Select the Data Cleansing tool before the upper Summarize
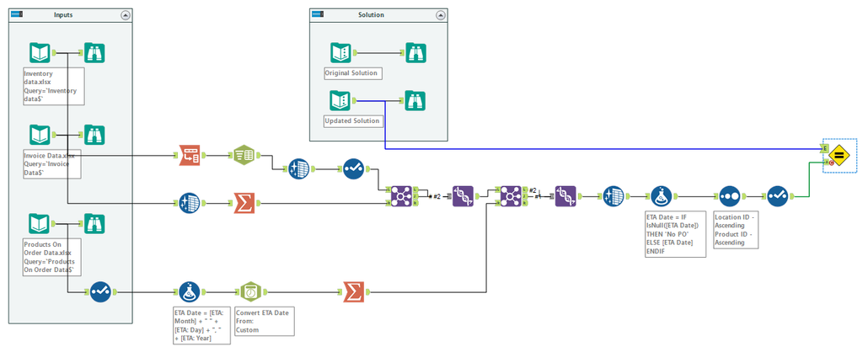This screenshot has height=352, width=868. click(x=190, y=204)
